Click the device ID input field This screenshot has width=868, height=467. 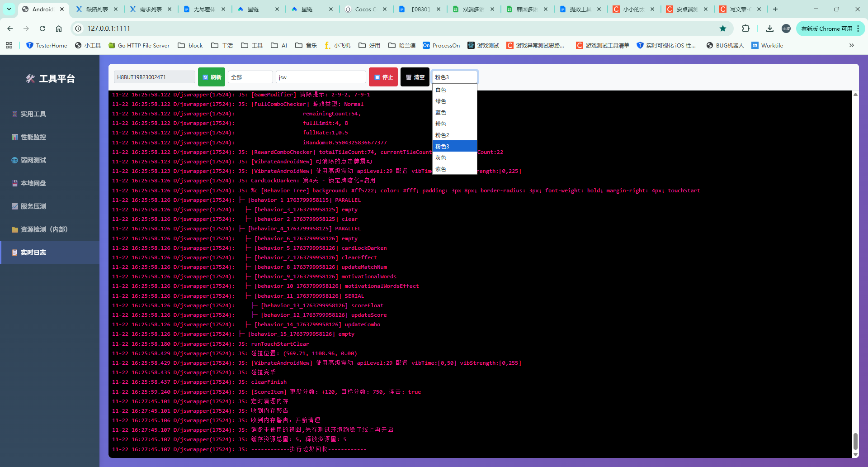[154, 77]
